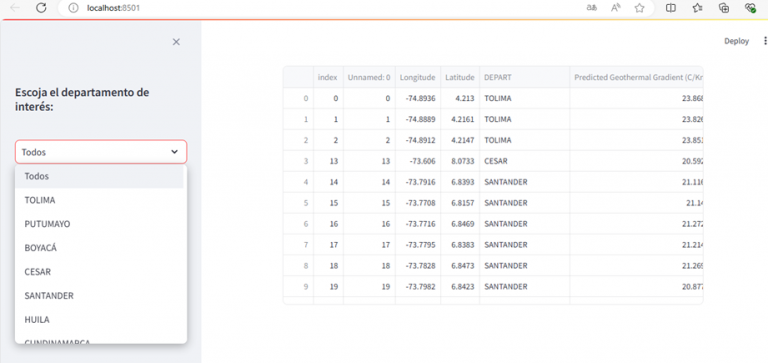Sort by Predicted Geothermal Gradient header

click(x=637, y=77)
